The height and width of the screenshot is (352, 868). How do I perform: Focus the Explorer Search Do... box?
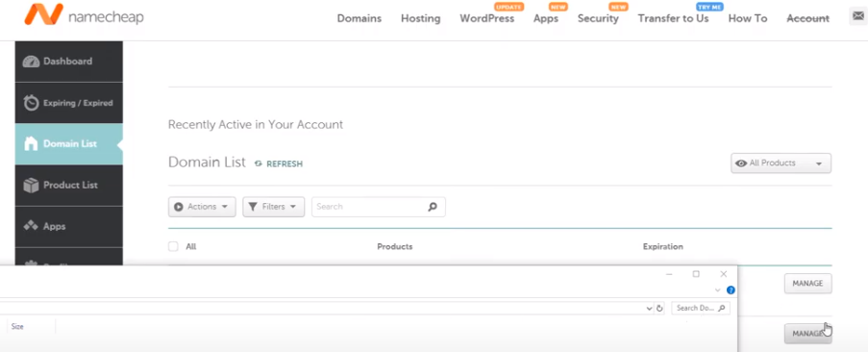tap(701, 309)
